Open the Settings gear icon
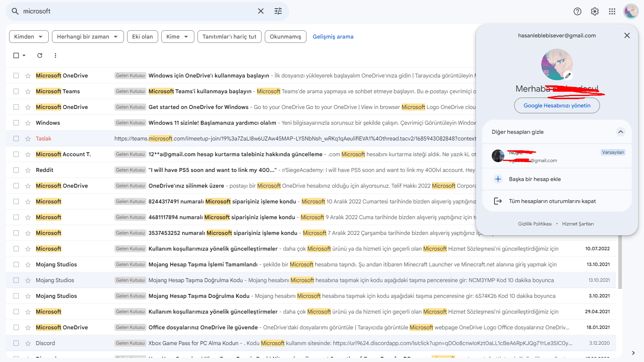 [595, 11]
